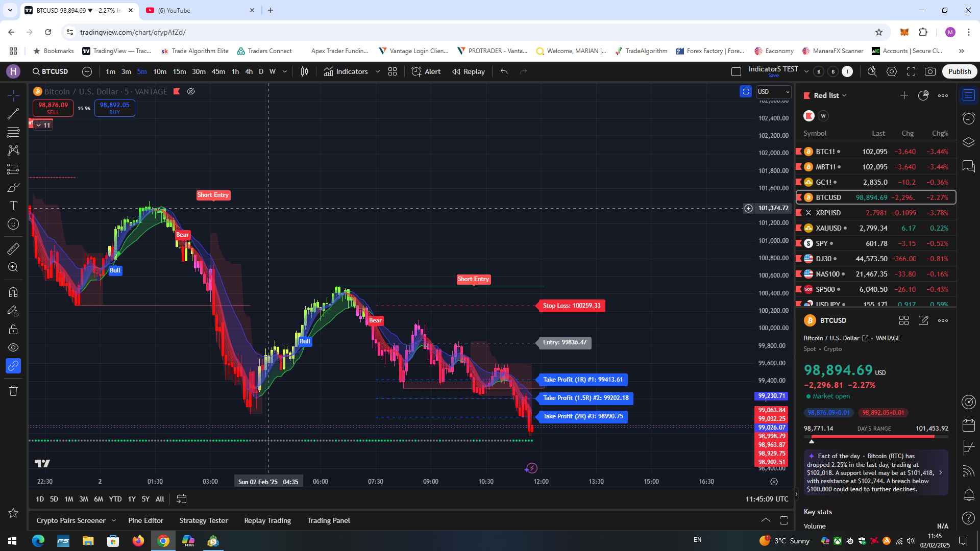Click the Publish button
Viewport: 980px width, 551px height.
(x=960, y=71)
